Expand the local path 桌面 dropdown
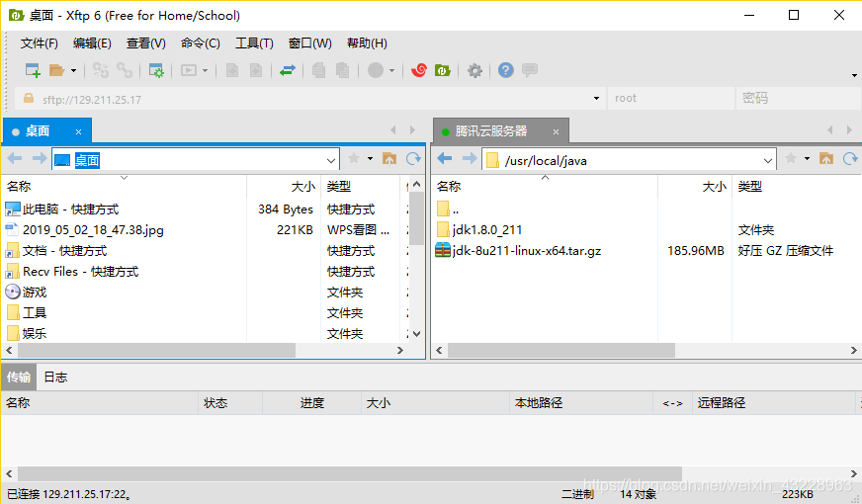The width and height of the screenshot is (862, 504). tap(330, 160)
